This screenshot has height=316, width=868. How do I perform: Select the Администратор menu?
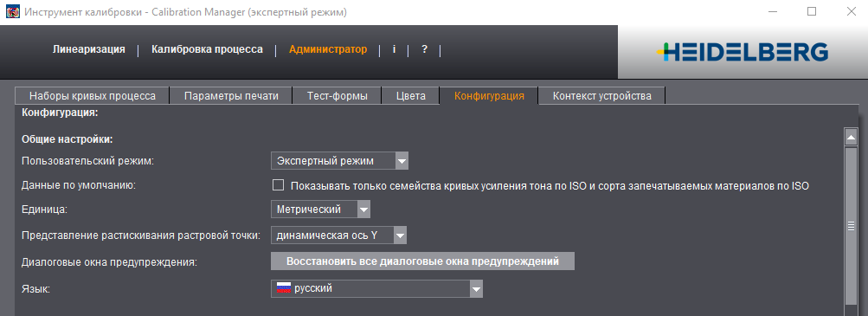tap(328, 49)
